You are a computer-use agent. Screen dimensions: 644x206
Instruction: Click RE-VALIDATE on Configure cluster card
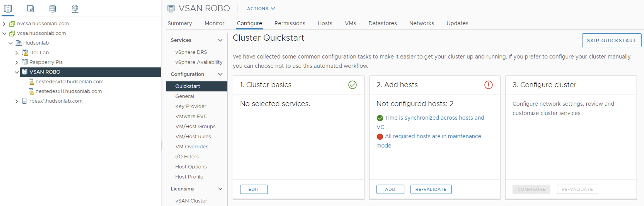click(x=577, y=189)
